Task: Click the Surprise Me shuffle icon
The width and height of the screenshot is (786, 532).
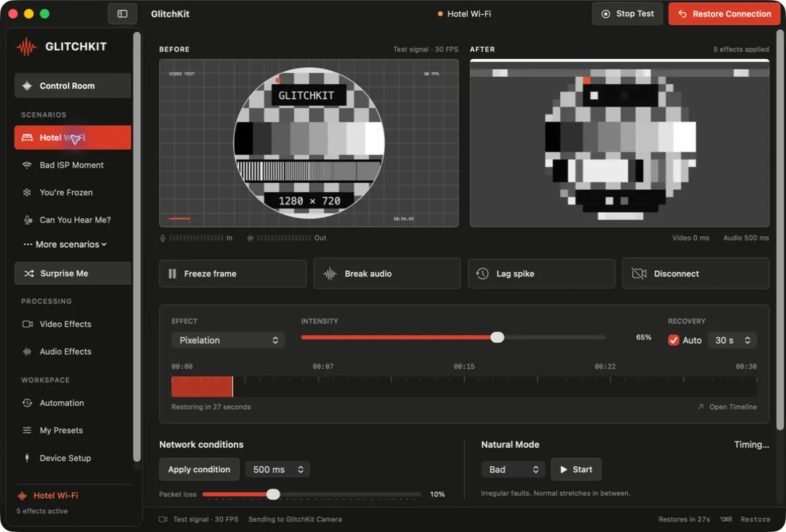Action: [29, 274]
